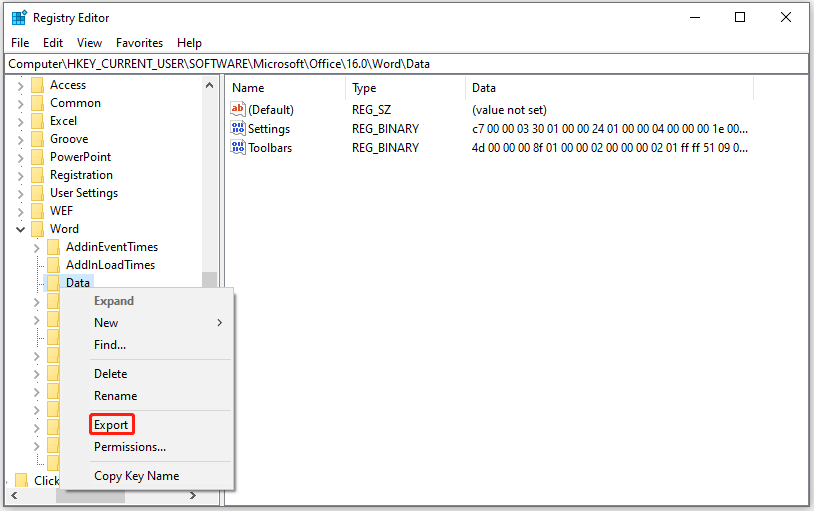This screenshot has width=814, height=511.
Task: Expand the User Settings key chevron
Action: click(21, 193)
